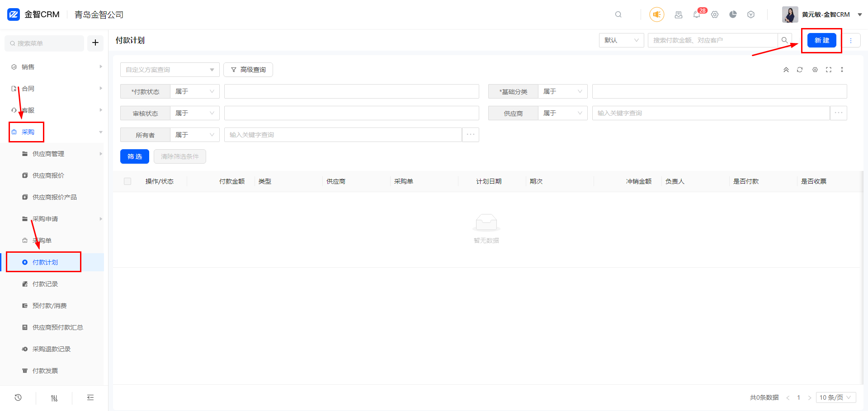Click the 金智CRM logo icon

tap(14, 14)
